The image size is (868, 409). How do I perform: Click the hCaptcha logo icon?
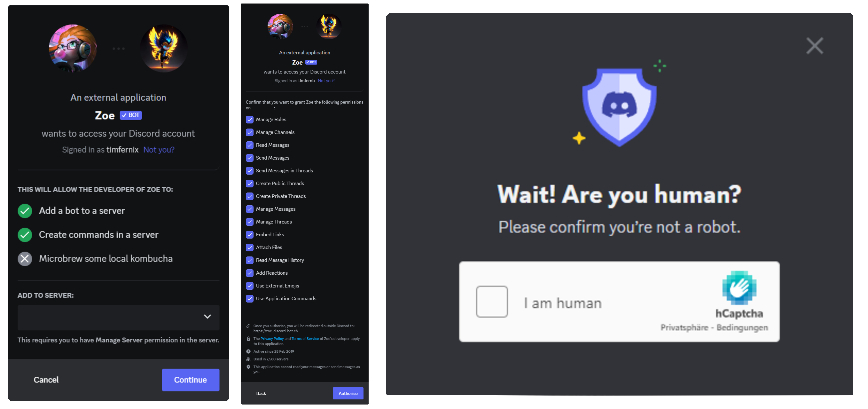point(739,287)
